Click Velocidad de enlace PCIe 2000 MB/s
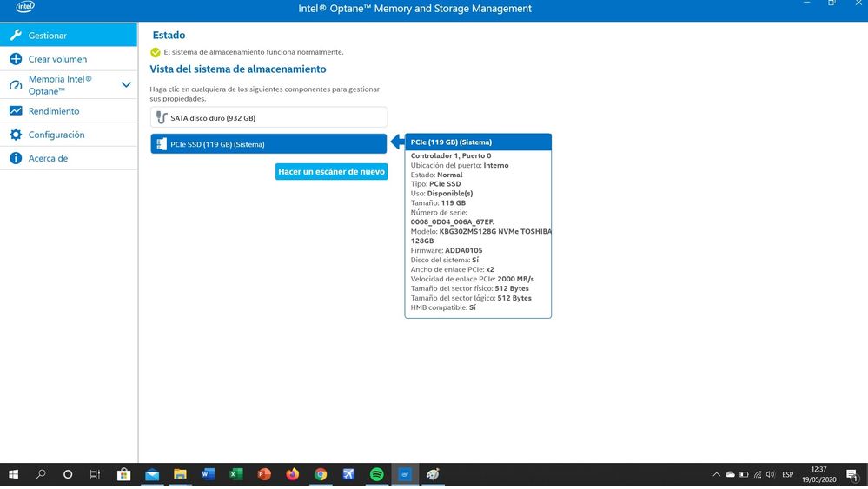868x489 pixels. pos(472,279)
